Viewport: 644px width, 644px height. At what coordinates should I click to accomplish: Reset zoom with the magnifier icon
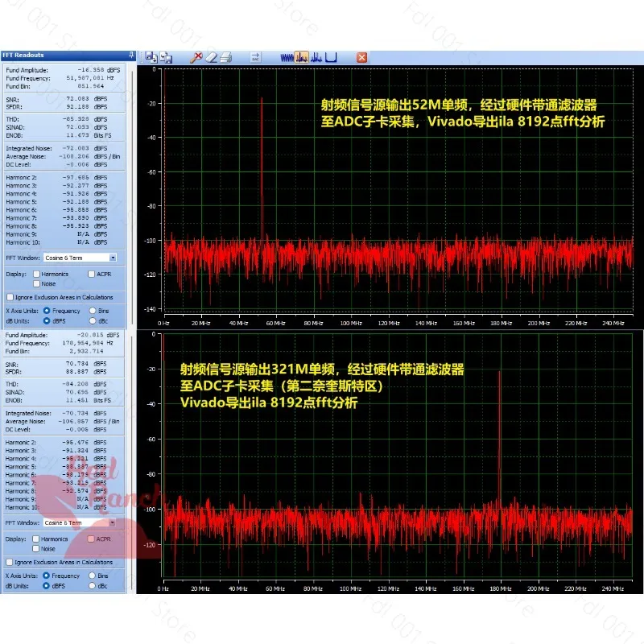(x=196, y=57)
